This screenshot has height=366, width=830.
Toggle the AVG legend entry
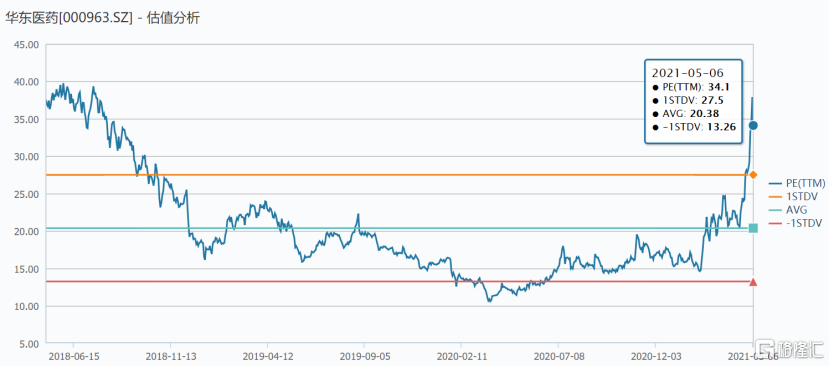[x=789, y=210]
